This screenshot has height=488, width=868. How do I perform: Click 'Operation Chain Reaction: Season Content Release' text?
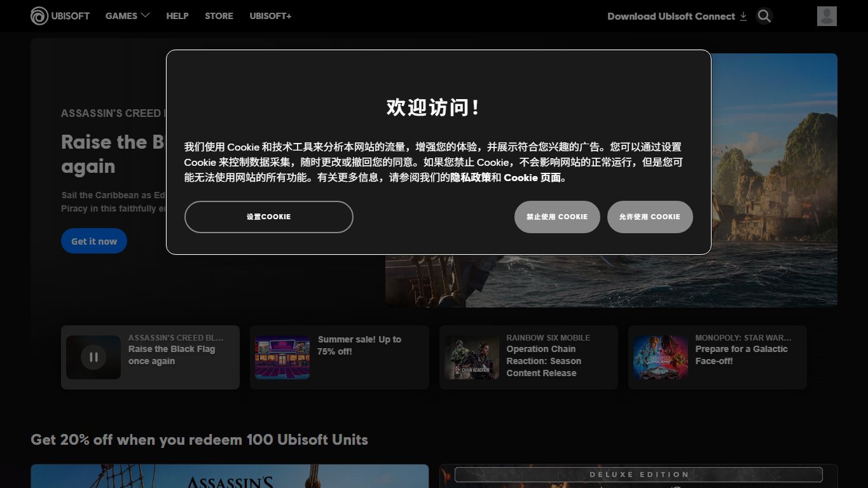pyautogui.click(x=544, y=361)
